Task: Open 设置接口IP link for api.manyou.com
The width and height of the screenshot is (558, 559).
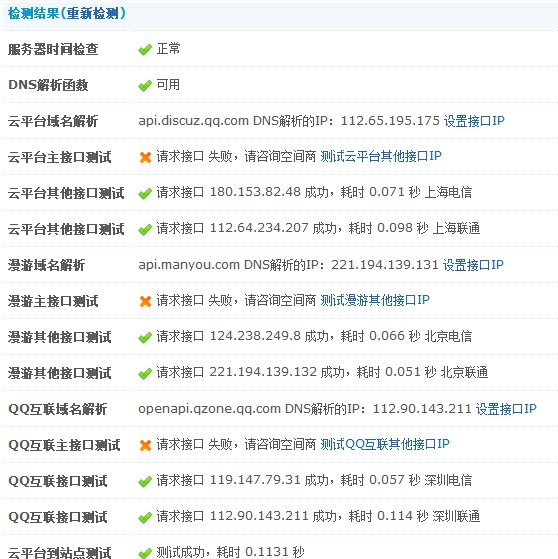Action: click(x=473, y=265)
